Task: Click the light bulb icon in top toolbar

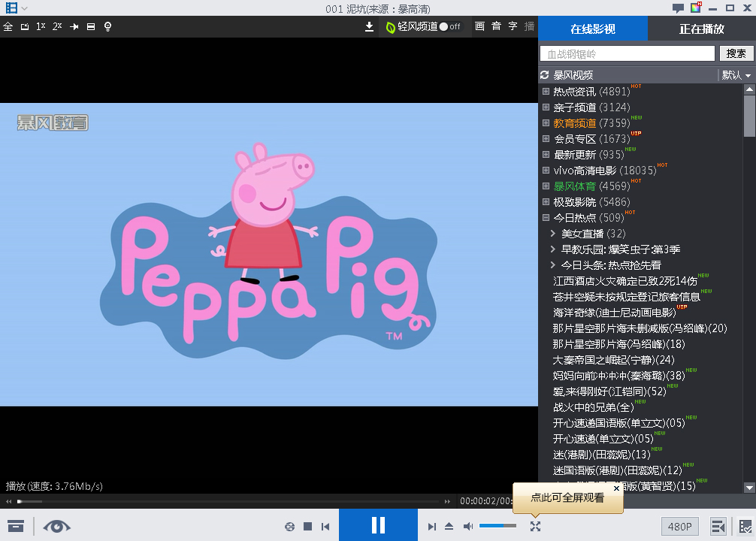Action: (107, 27)
